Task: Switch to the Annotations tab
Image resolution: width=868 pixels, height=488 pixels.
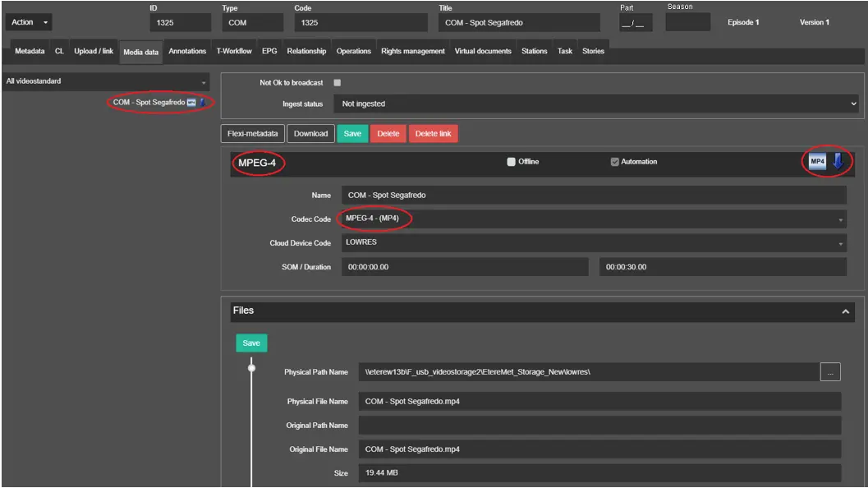Action: pyautogui.click(x=187, y=51)
